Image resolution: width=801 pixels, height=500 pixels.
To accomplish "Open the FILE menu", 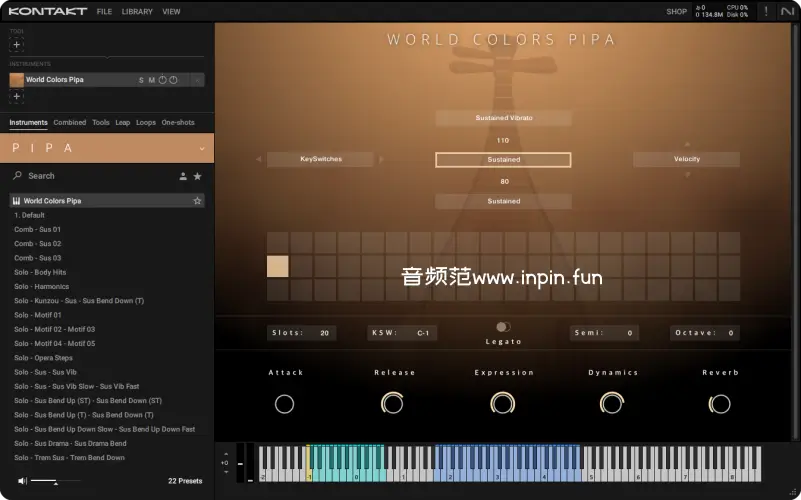I will click(x=104, y=11).
